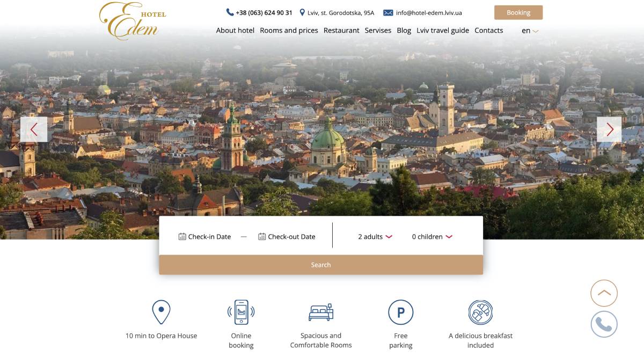This screenshot has height=357, width=644.
Task: Click the Booking button
Action: pos(518,12)
